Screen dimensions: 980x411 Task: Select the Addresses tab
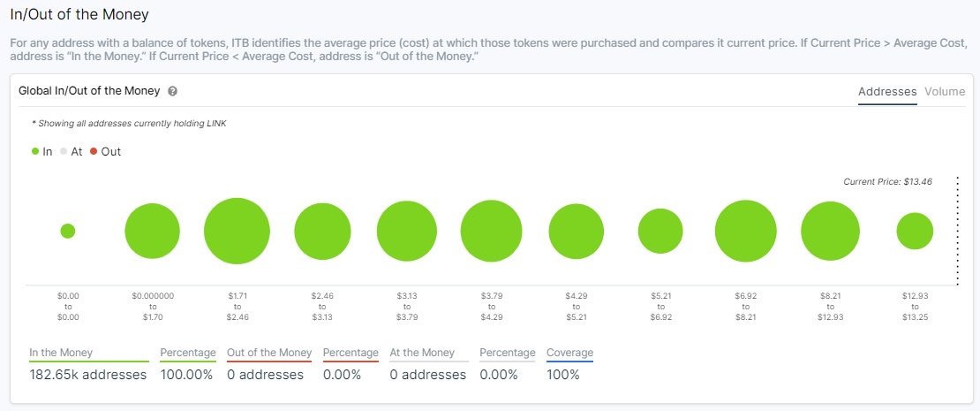click(887, 91)
